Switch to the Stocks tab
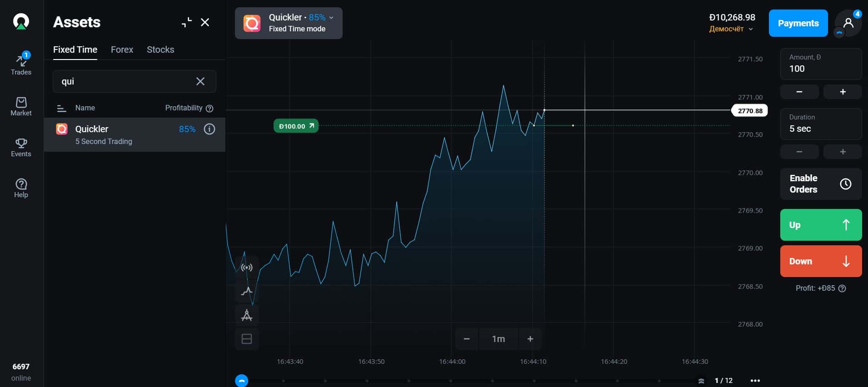The image size is (868, 387). coord(160,50)
